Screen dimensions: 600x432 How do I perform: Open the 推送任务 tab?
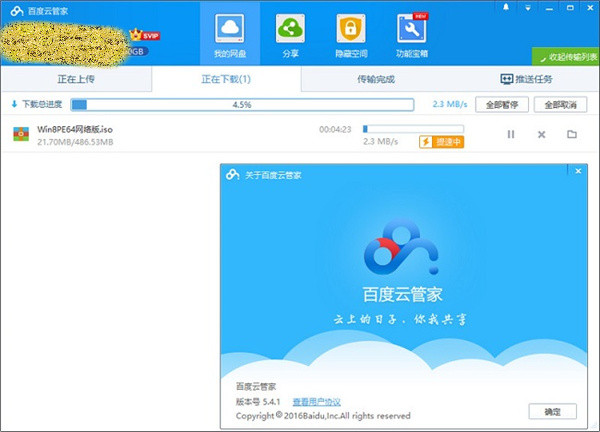tap(526, 79)
